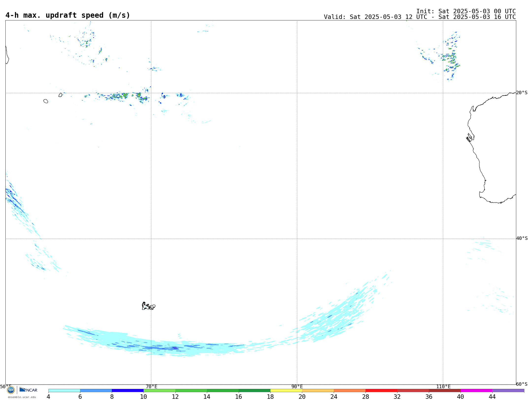
Task: Click the dark green 16-18 colorbar swatch
Action: (x=254, y=391)
